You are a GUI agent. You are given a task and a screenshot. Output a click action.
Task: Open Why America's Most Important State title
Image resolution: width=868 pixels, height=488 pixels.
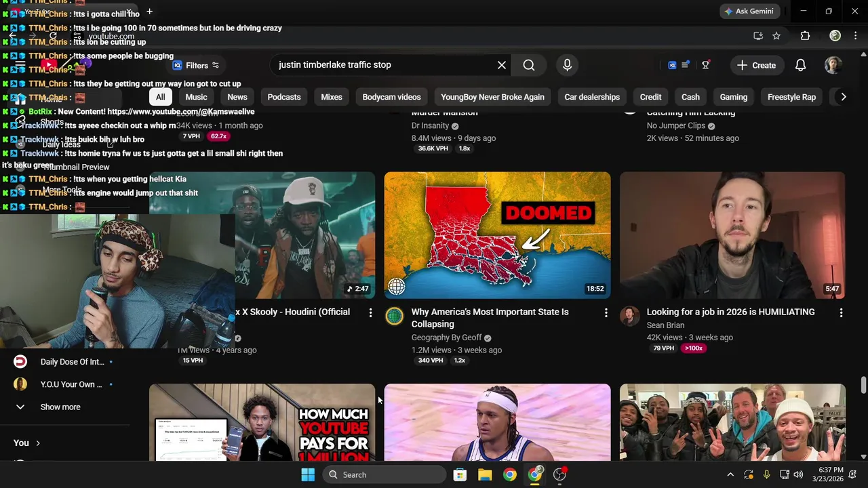(x=490, y=318)
